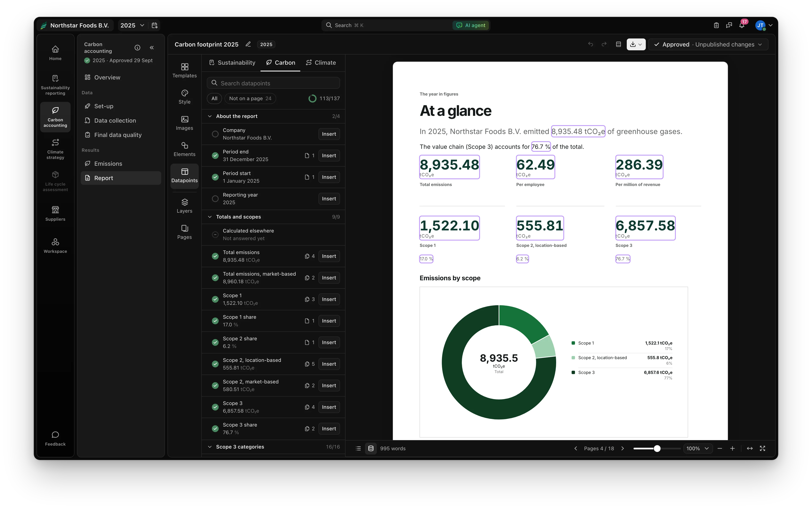Open the 100% zoom level dropdown
Image resolution: width=812 pixels, height=509 pixels.
pyautogui.click(x=698, y=448)
